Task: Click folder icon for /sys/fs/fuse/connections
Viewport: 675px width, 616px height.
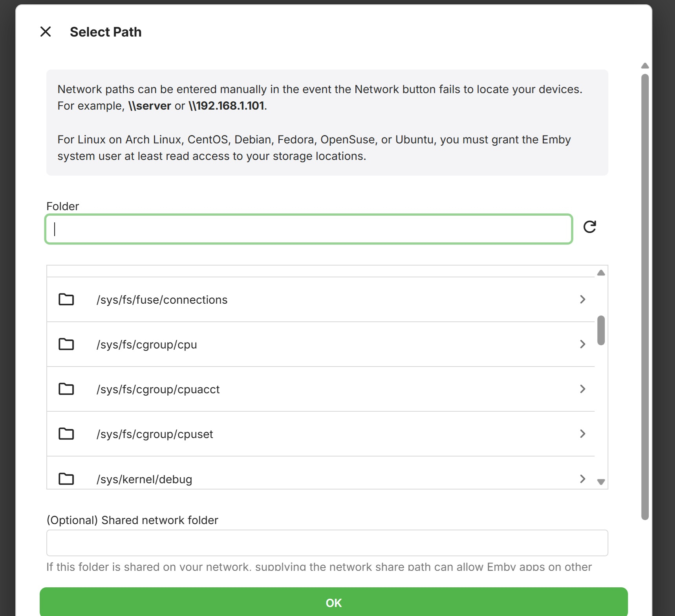Action: pyautogui.click(x=66, y=299)
